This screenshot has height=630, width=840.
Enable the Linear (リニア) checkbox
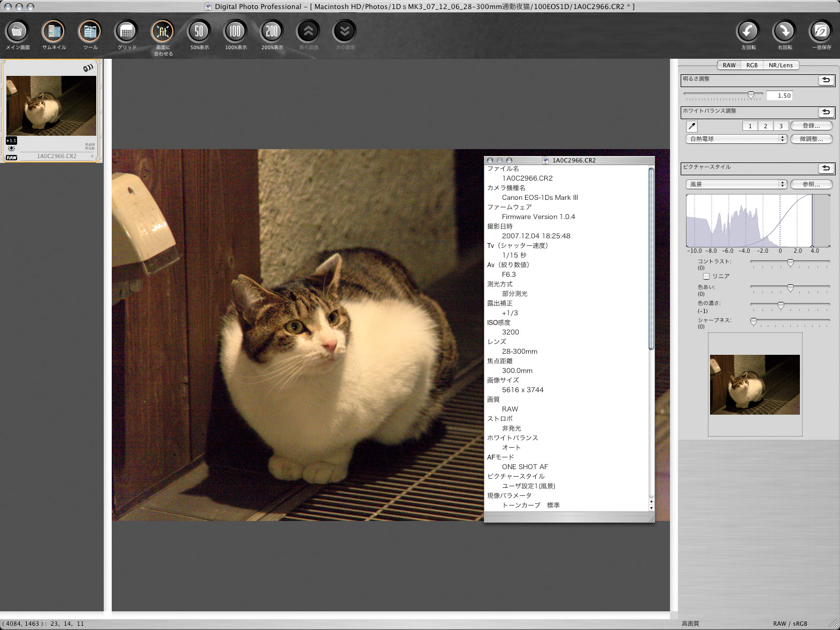[x=706, y=276]
